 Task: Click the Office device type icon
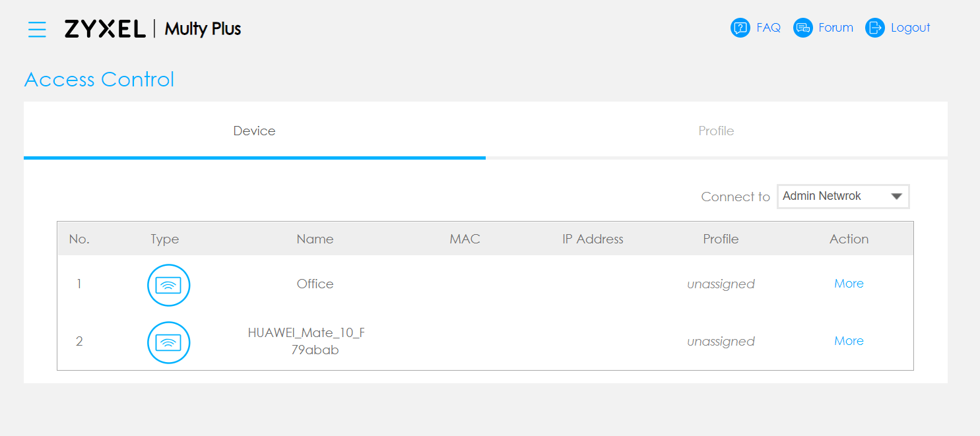(168, 285)
